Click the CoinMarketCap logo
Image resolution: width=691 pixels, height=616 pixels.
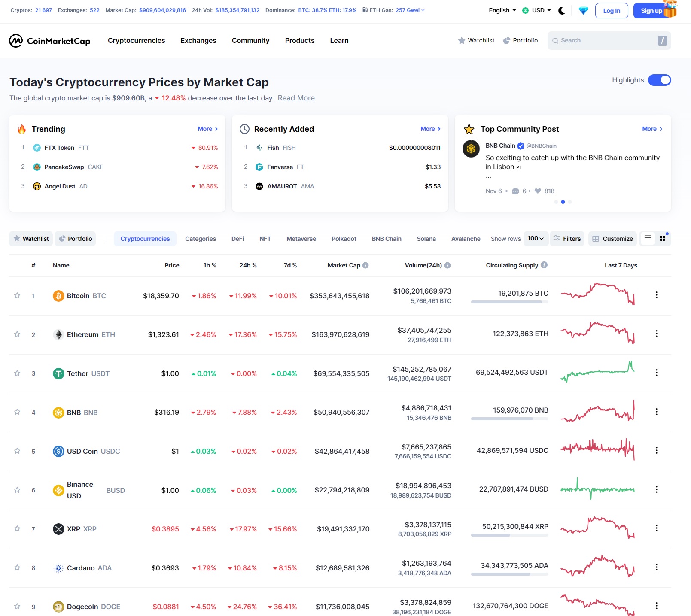click(x=49, y=41)
